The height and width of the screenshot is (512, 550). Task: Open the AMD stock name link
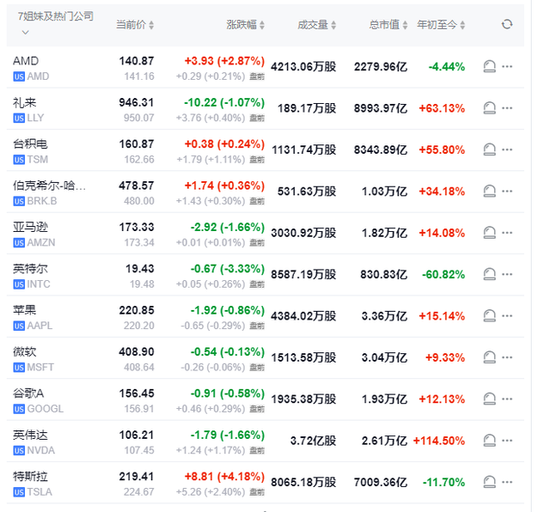(x=26, y=61)
